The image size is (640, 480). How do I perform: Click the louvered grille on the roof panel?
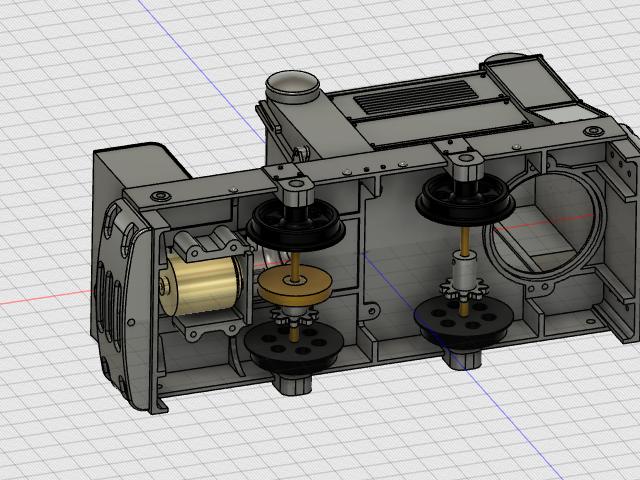click(x=416, y=97)
